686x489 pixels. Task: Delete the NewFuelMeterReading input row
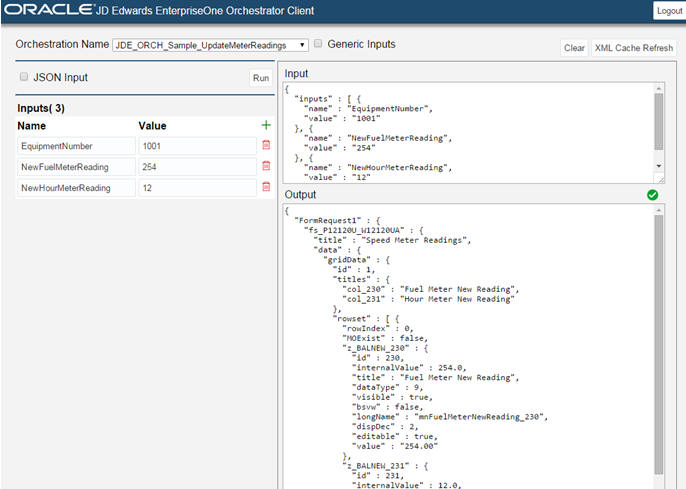[x=266, y=166]
